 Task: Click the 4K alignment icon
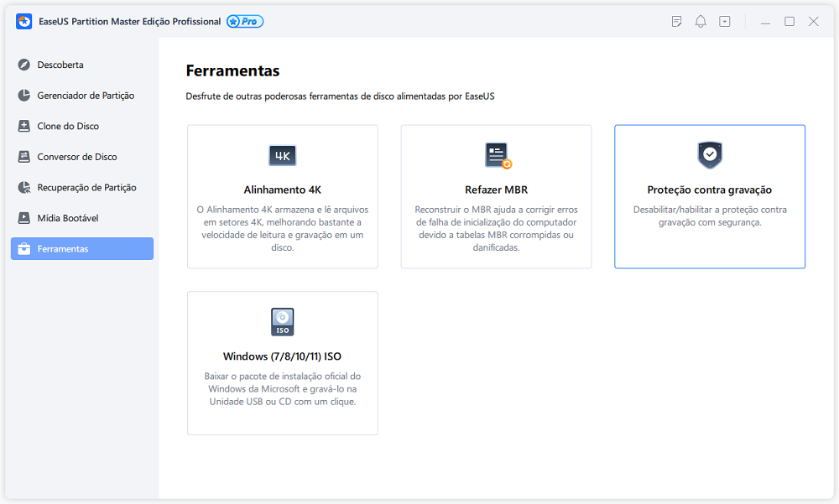pyautogui.click(x=283, y=156)
